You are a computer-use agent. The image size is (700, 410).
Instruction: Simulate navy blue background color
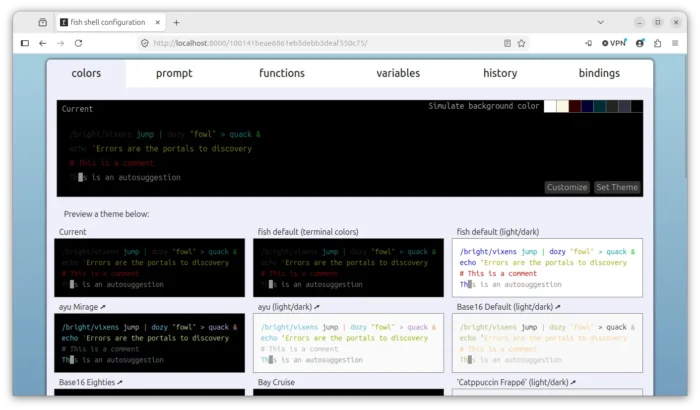[x=587, y=106]
